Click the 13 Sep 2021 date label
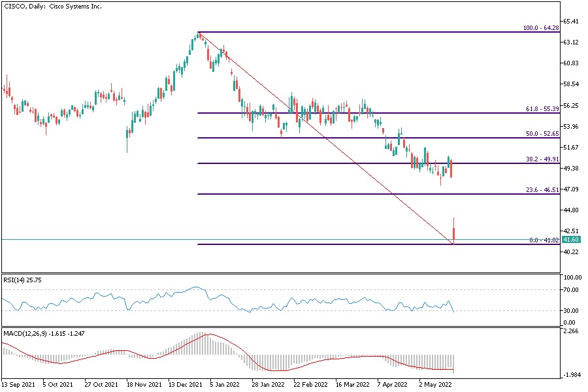The height and width of the screenshot is (392, 588). coord(17,385)
